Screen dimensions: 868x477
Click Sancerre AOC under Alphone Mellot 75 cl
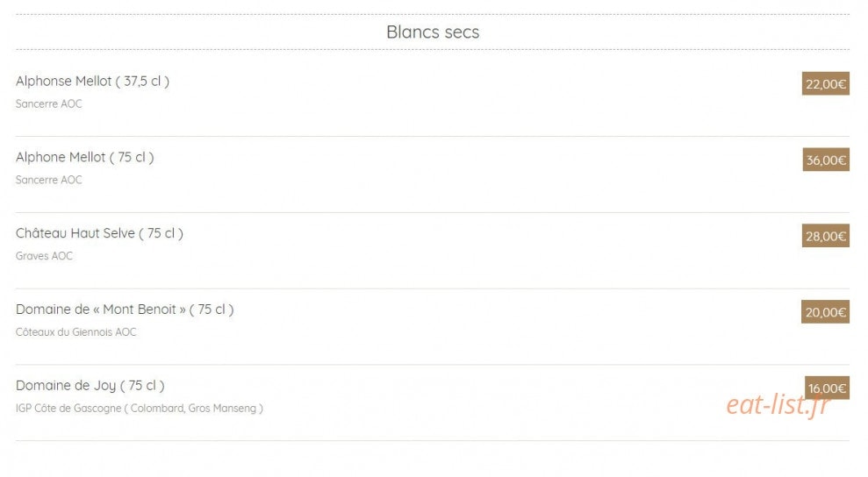(49, 180)
